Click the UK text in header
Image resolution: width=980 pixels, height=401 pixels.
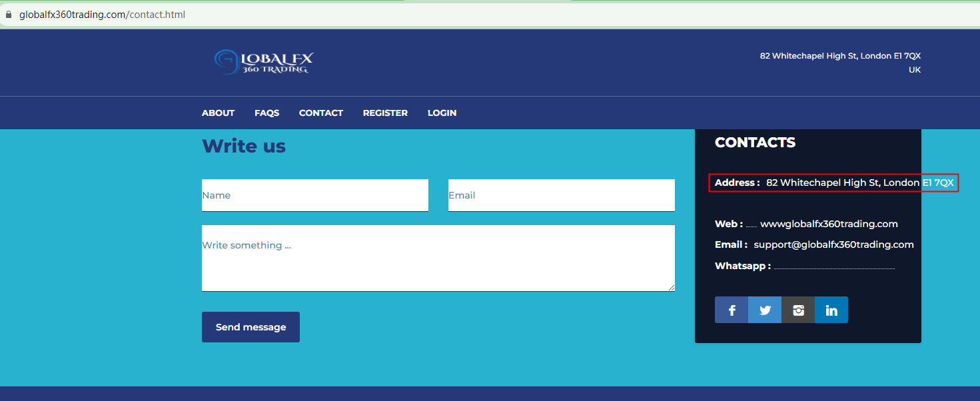point(915,70)
